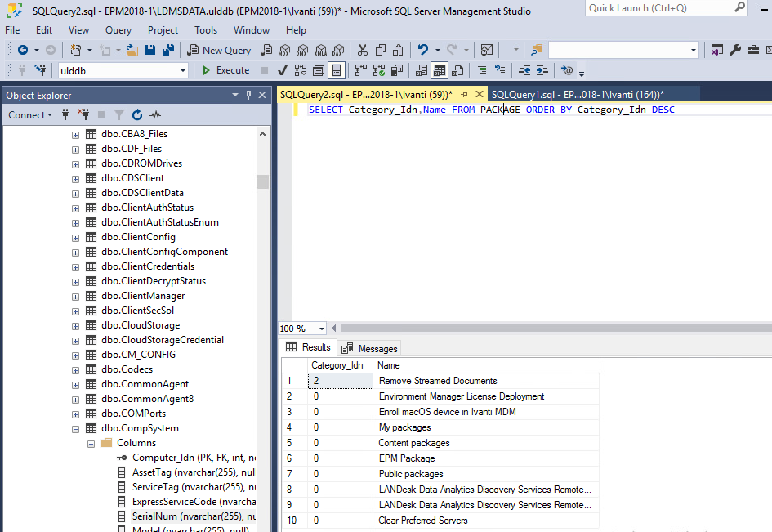Decrease indent of selected query text
The width and height of the screenshot is (772, 532).
524,69
